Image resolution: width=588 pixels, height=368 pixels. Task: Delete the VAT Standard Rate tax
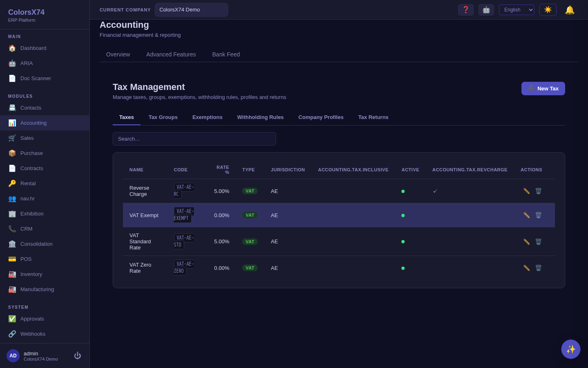[538, 242]
